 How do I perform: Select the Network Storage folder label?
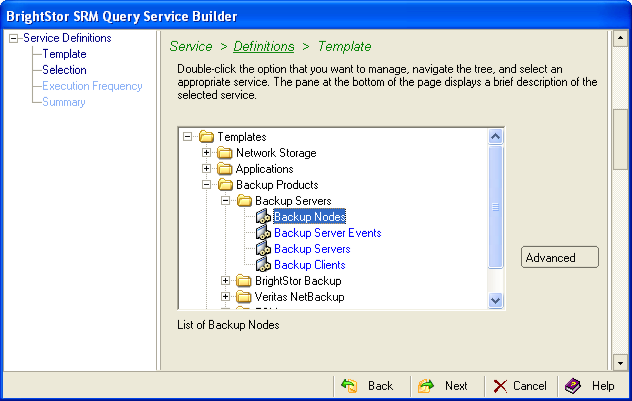(276, 153)
